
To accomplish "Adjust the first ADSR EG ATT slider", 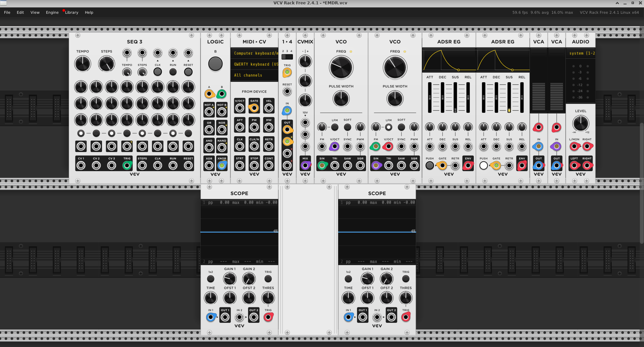I will pyautogui.click(x=430, y=97).
